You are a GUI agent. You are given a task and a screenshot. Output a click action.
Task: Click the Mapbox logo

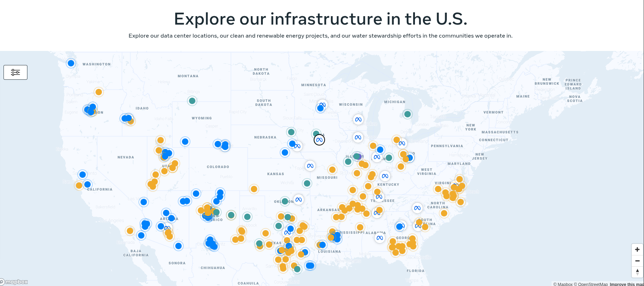[14, 282]
